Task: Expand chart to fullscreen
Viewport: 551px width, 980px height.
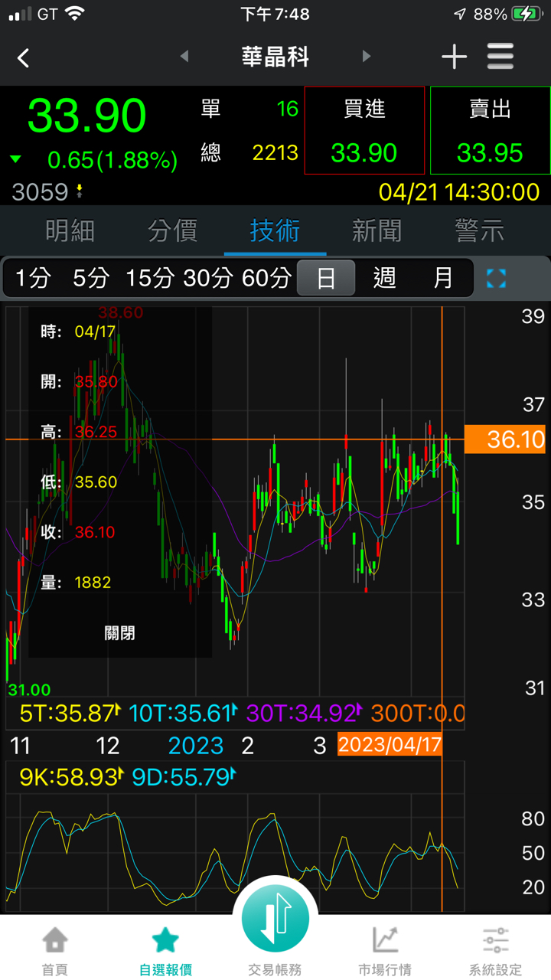Action: (x=496, y=278)
